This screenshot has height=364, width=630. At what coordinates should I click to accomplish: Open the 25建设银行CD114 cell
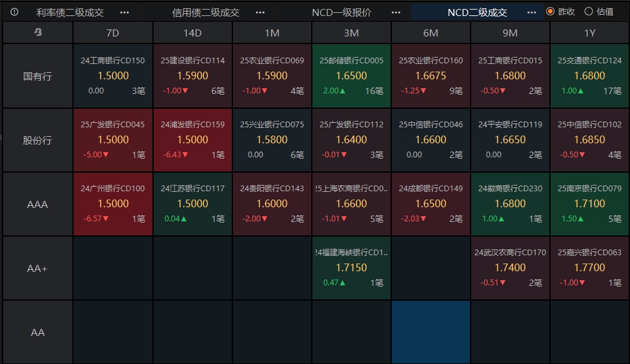pos(193,76)
